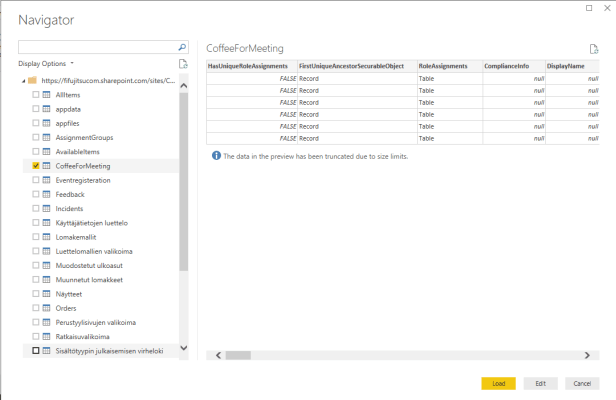
Task: Select the Luettelomallien valikoima item
Action: (x=94, y=251)
